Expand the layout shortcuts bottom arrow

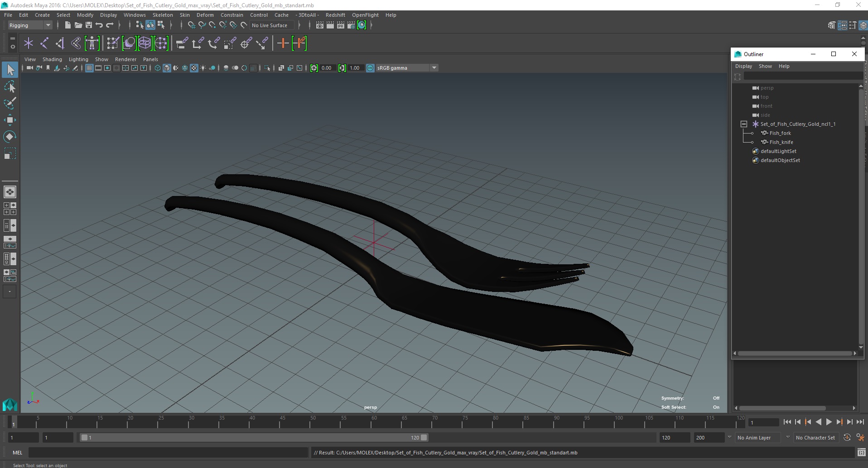pyautogui.click(x=10, y=292)
